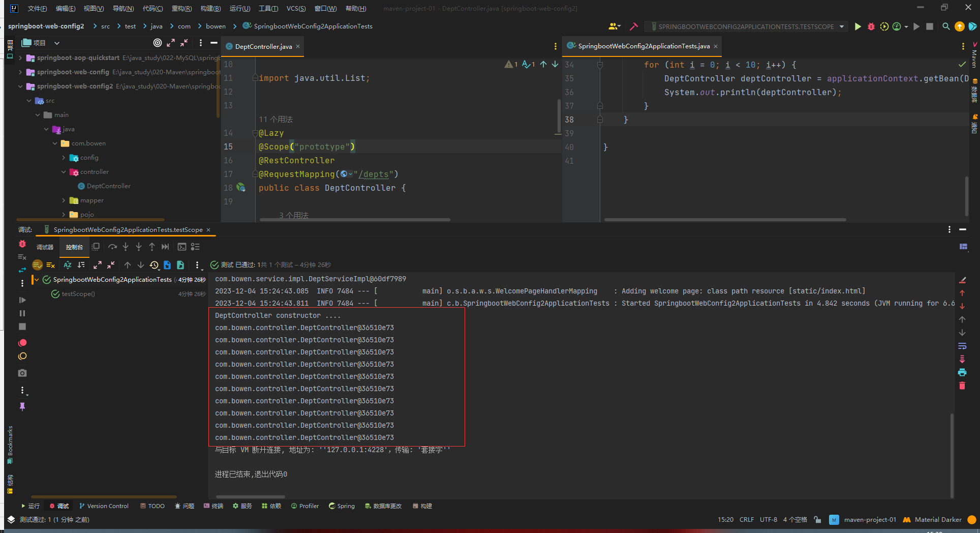Click Mute Breakpoints icon in debug sidebar
Viewport: 980px width, 533px height.
pyautogui.click(x=22, y=357)
